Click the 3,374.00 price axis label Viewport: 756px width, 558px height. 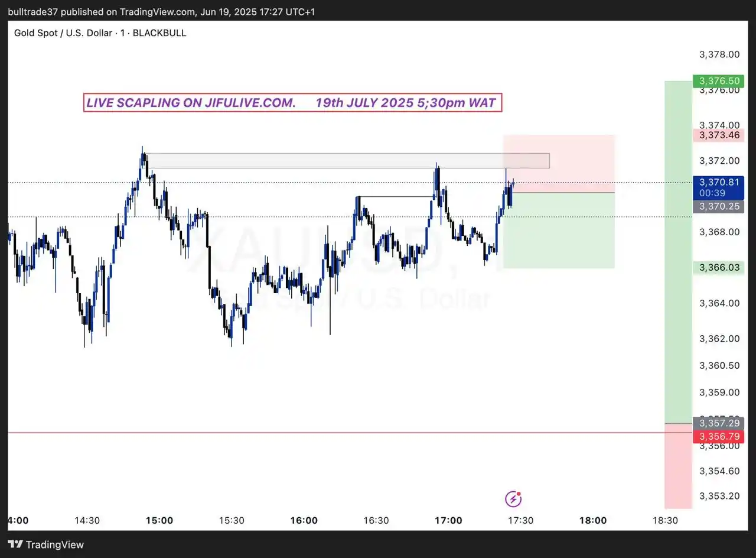click(719, 125)
